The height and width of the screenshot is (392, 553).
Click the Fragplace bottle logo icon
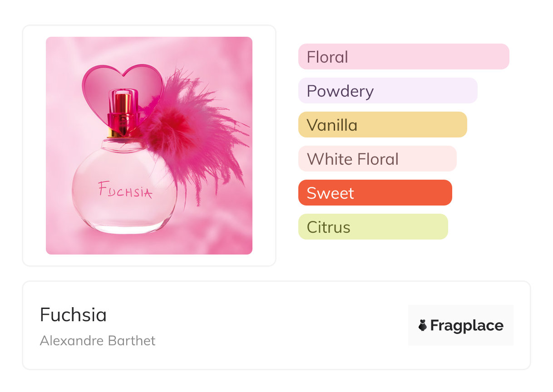click(423, 325)
